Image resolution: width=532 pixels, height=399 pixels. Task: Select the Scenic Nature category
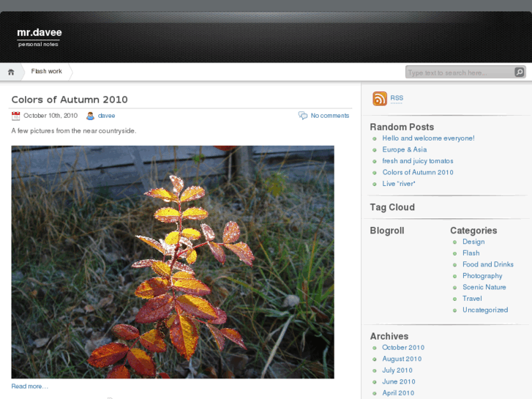point(484,287)
